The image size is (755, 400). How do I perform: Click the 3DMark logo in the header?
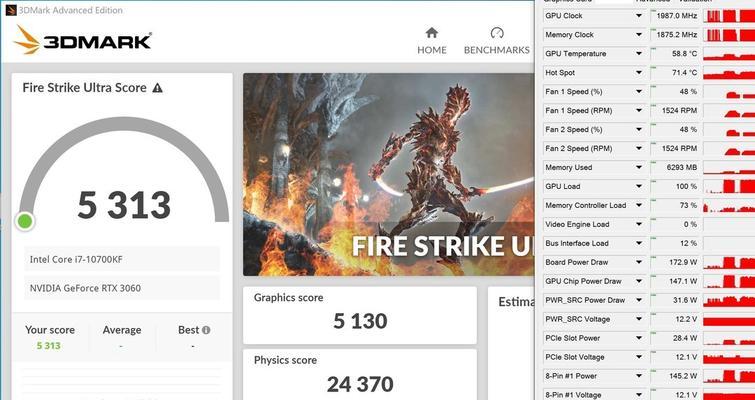[83, 40]
